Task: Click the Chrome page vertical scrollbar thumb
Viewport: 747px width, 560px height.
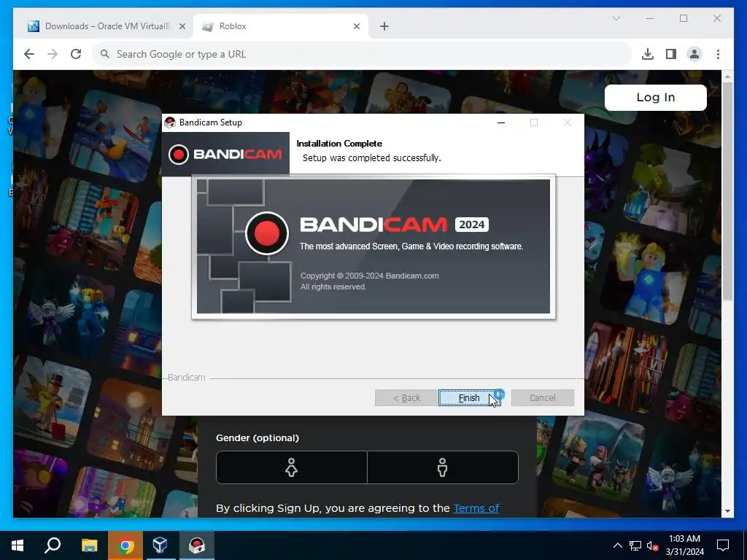Action: 727,192
